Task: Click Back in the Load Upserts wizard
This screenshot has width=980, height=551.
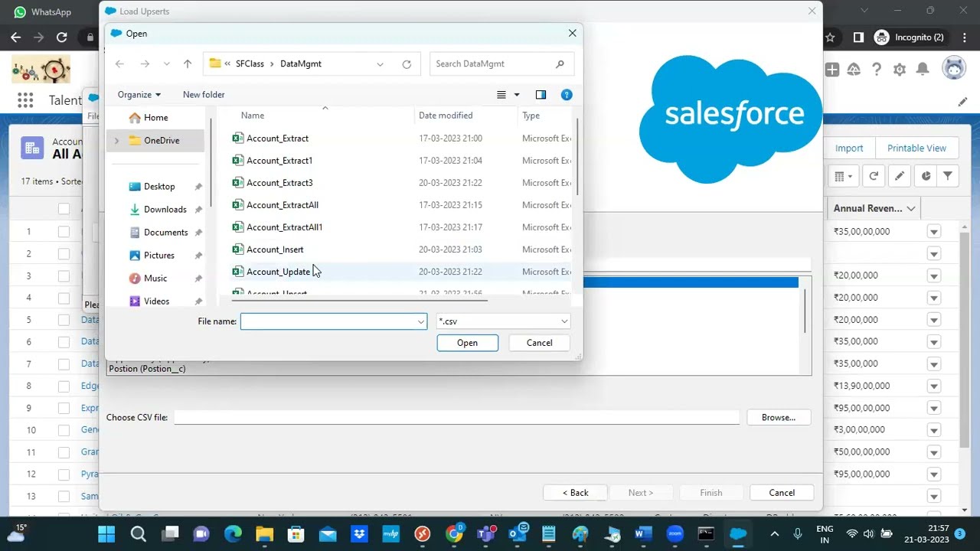Action: (576, 493)
